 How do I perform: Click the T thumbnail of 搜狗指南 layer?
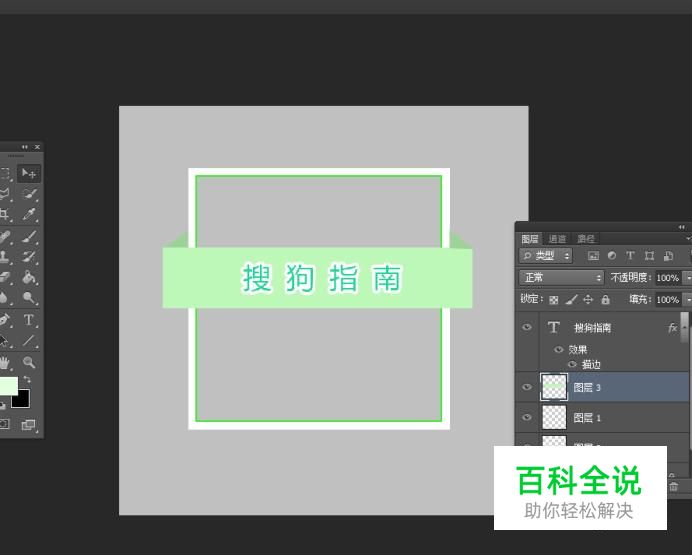(553, 327)
